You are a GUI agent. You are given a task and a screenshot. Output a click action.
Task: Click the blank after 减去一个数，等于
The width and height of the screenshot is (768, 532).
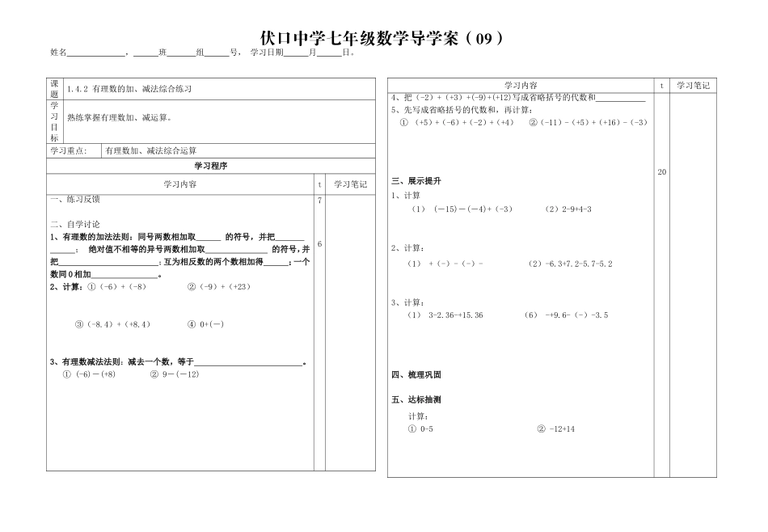point(248,363)
